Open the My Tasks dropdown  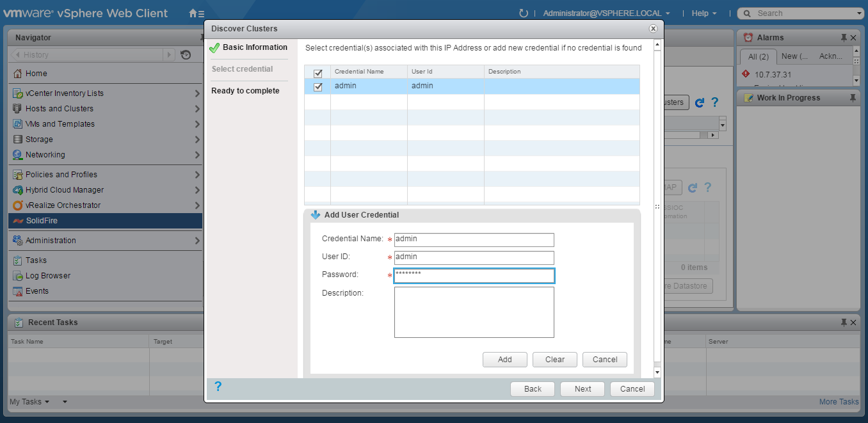[29, 402]
